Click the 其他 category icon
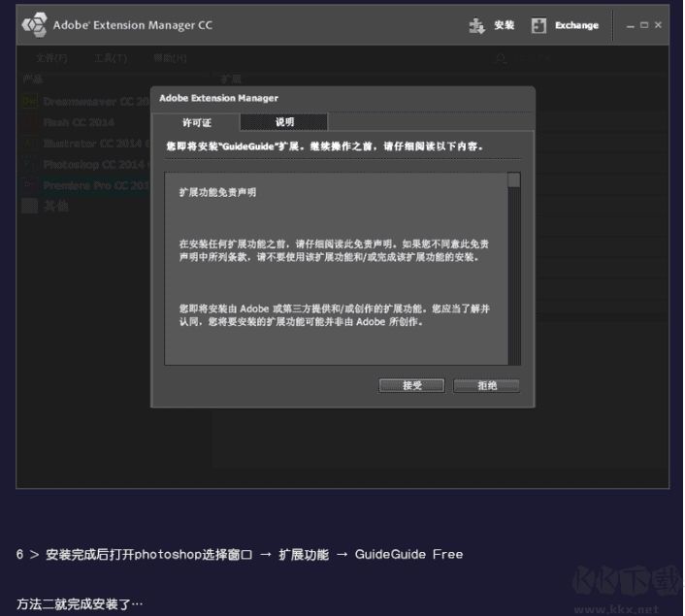The image size is (685, 616). [x=30, y=206]
